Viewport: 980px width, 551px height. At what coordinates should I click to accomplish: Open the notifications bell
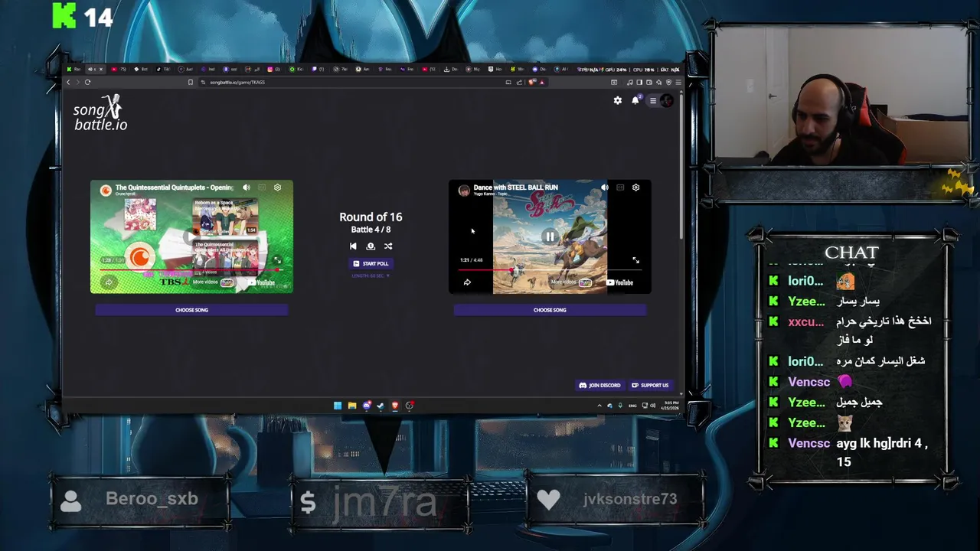635,100
